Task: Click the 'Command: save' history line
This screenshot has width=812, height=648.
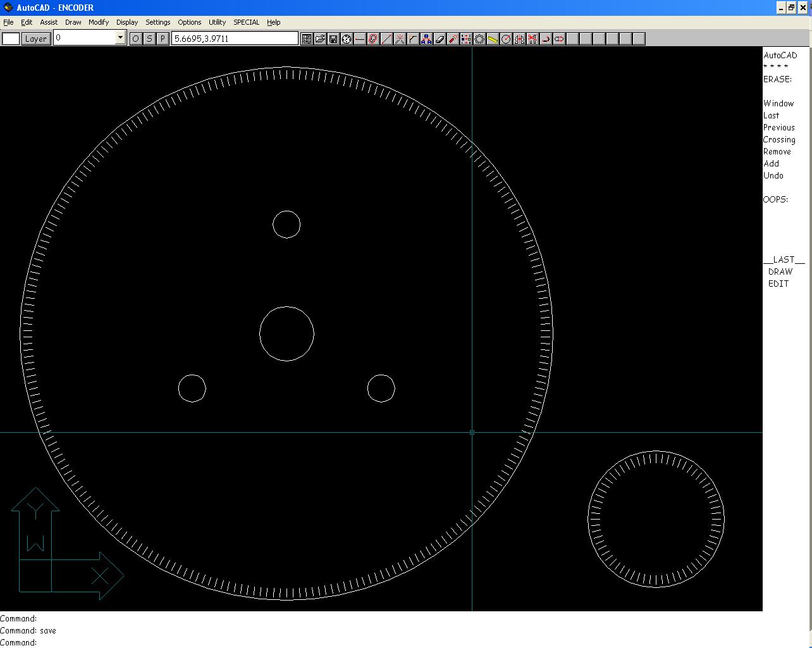Action: pos(28,630)
